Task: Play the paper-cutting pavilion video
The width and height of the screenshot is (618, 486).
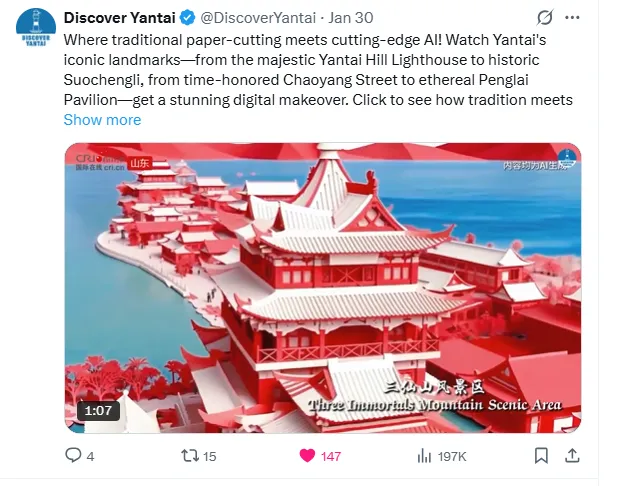Action: pyautogui.click(x=323, y=288)
